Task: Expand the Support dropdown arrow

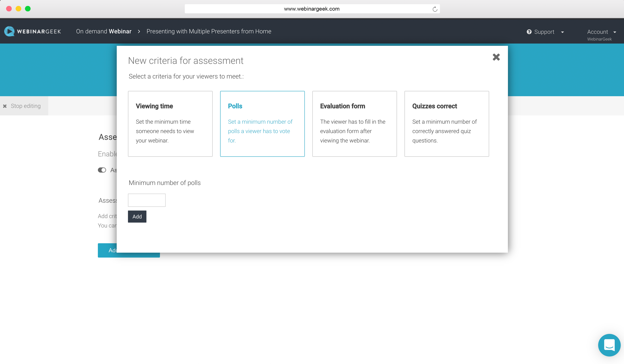Action: pos(562,32)
